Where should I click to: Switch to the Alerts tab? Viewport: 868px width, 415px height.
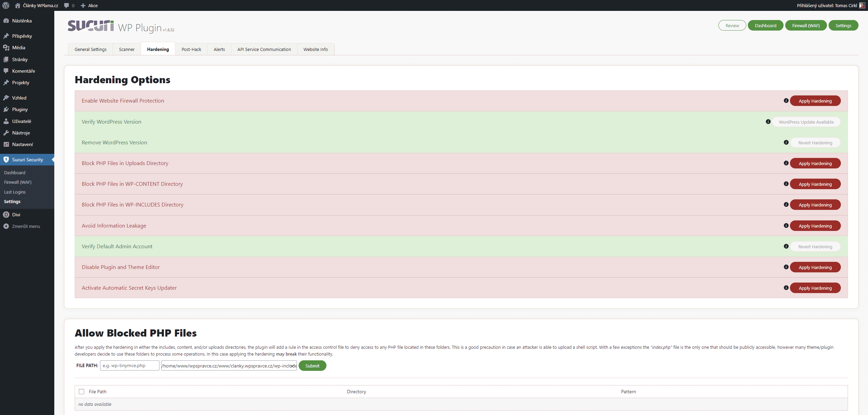(219, 49)
